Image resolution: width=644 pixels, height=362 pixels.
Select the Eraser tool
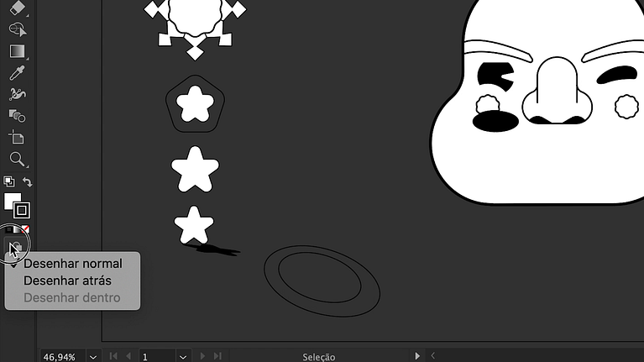click(x=17, y=8)
